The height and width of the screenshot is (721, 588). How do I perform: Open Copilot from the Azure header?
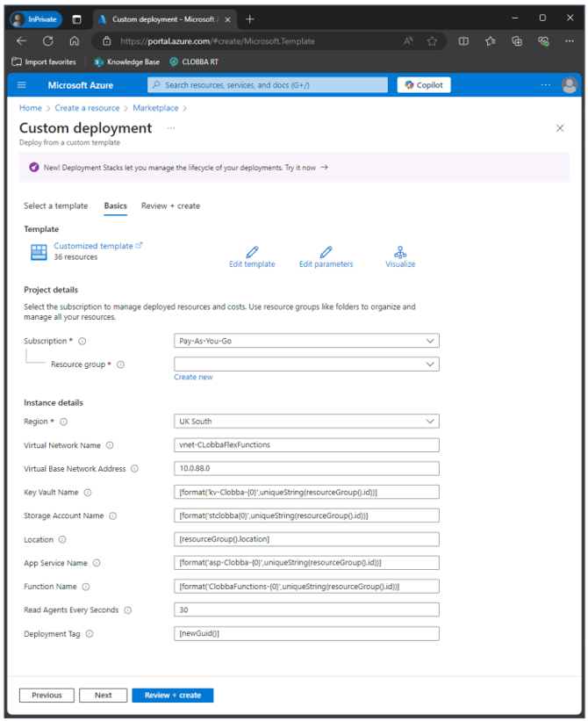pos(424,85)
